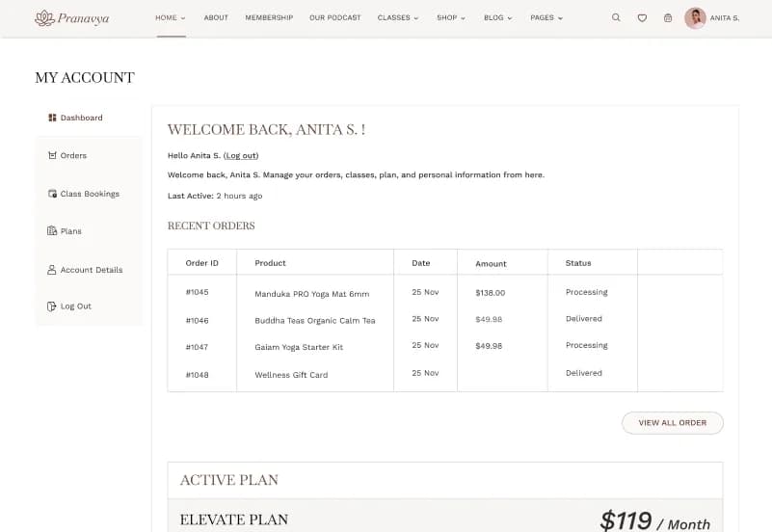Go to Plans in sidebar
Image resolution: width=772 pixels, height=532 pixels.
(71, 231)
